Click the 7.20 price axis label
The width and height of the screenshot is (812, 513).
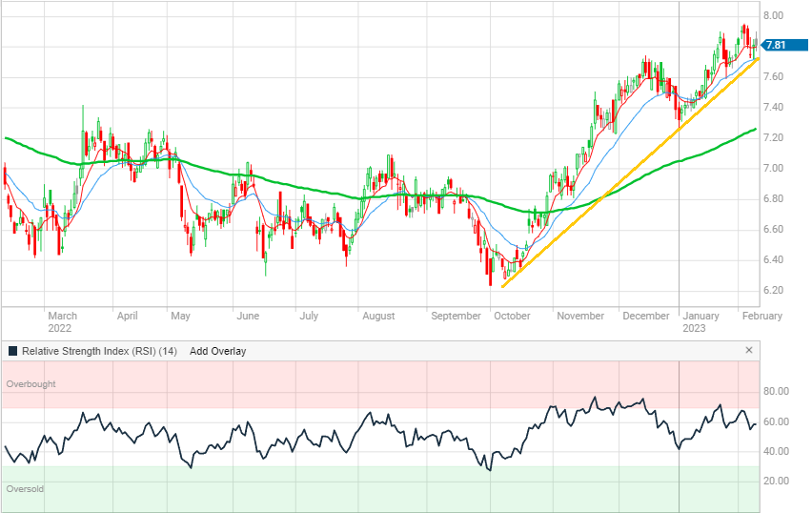pos(772,138)
